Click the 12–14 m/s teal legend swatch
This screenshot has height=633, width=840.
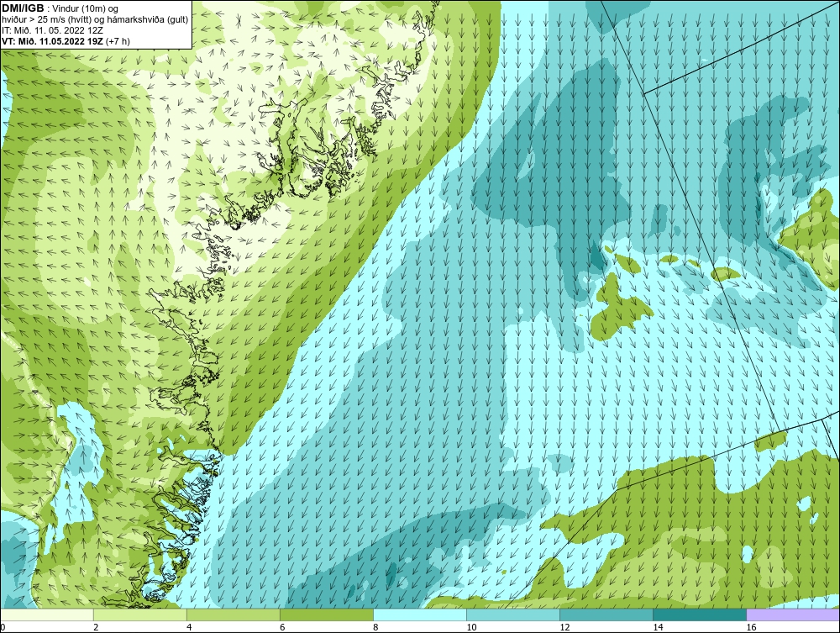tap(606, 615)
